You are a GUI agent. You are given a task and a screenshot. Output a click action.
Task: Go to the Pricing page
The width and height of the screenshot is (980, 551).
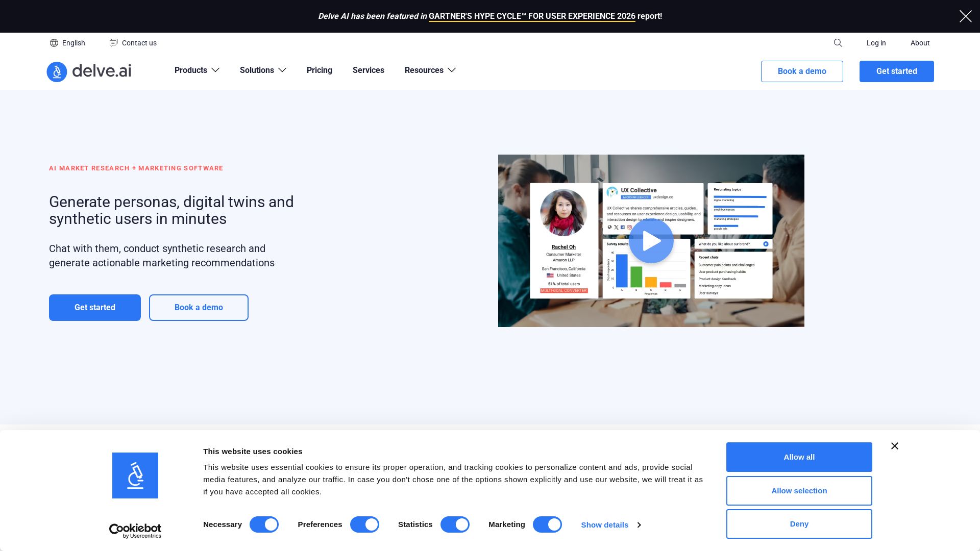pyautogui.click(x=320, y=70)
